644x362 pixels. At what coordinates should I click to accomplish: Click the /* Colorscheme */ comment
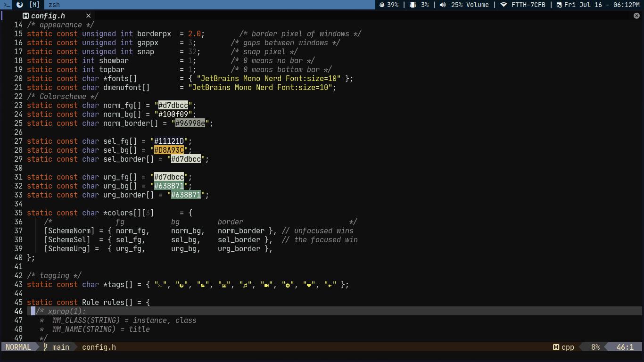click(x=63, y=97)
